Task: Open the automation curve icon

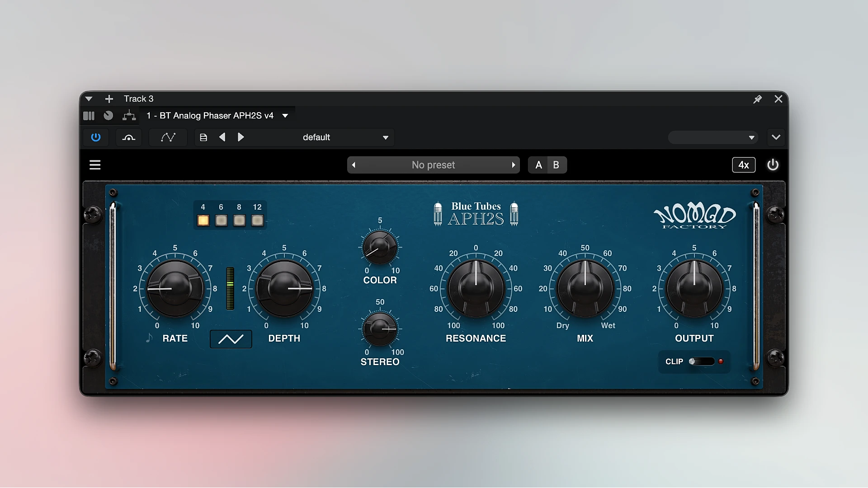Action: (168, 137)
